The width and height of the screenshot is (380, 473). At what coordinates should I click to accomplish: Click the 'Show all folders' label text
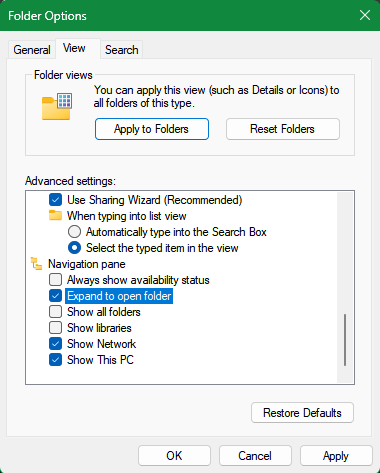[x=104, y=312]
